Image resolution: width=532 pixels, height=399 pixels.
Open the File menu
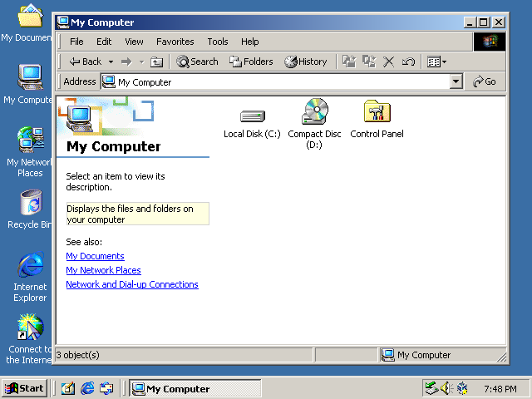[x=76, y=42]
